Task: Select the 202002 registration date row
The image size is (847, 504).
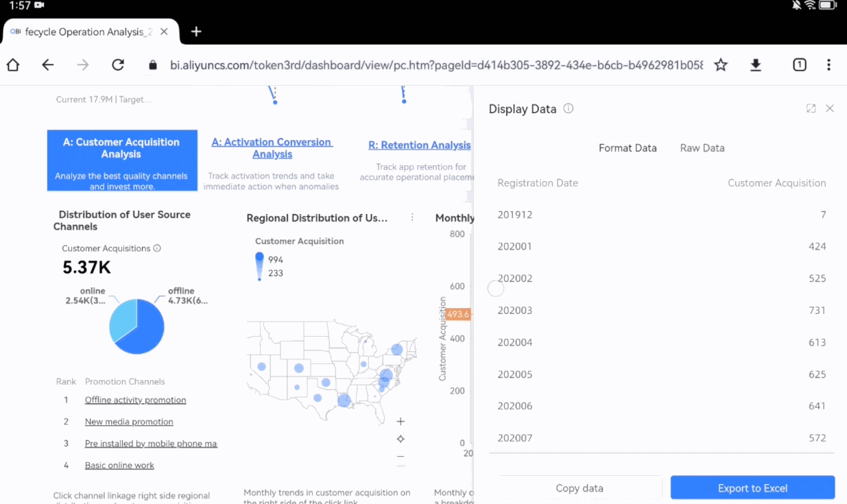Action: pos(662,278)
